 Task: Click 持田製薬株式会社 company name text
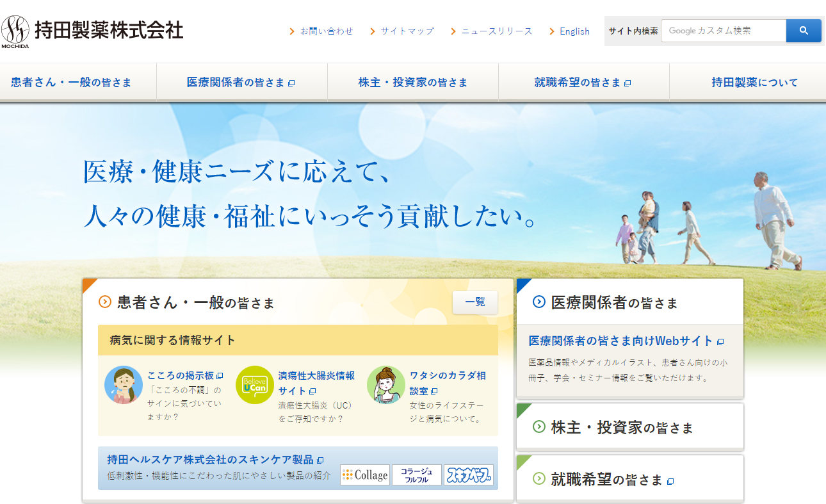[109, 30]
